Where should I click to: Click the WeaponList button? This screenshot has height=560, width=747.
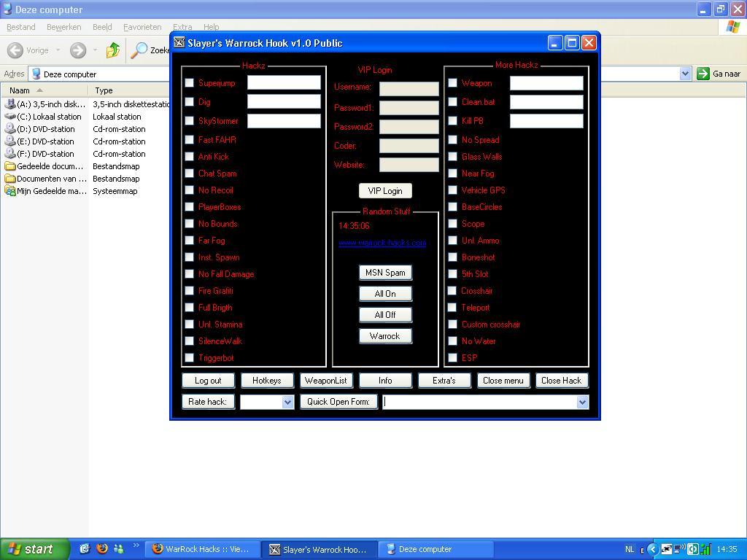[326, 380]
